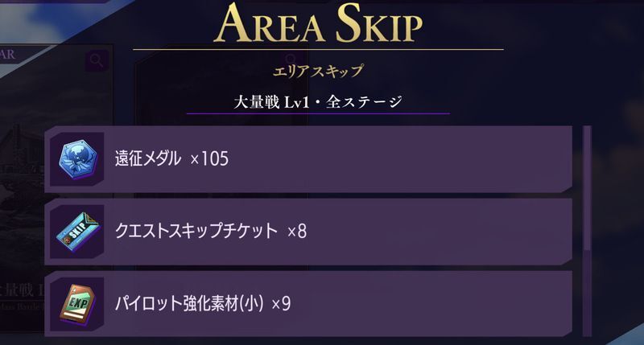644x345 pixels.
Task: Click the dimmed magnifier search icon
Action: (x=97, y=60)
